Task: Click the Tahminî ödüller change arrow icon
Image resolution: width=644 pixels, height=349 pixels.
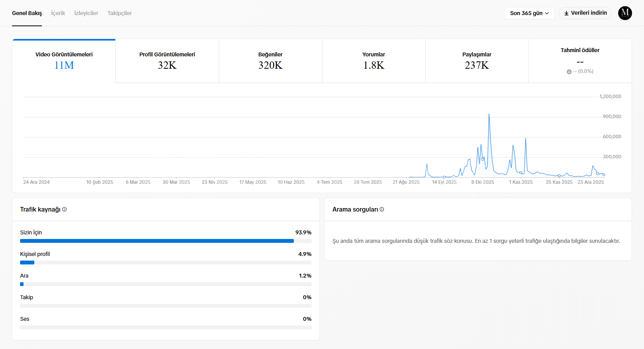Action: [x=569, y=71]
